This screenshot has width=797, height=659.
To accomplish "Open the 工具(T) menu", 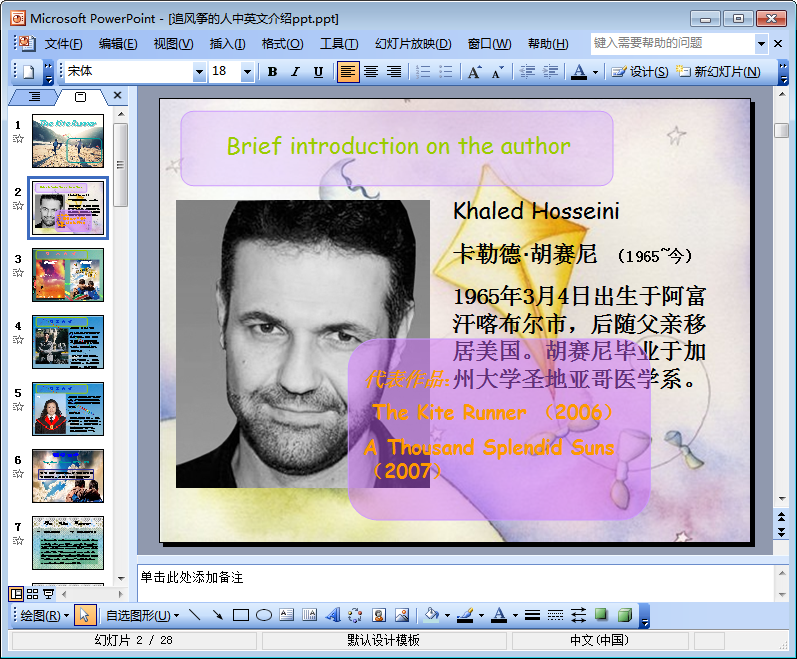I will pos(339,44).
